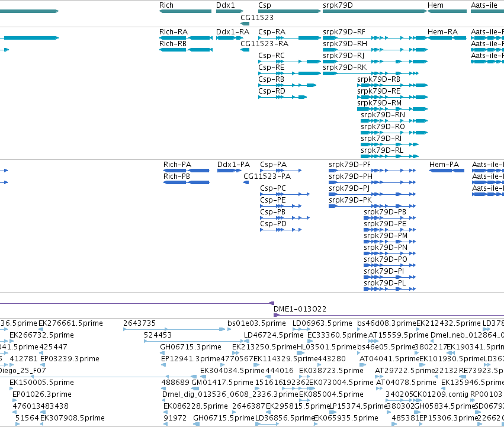Click EST EP01026.3prime
Image resolution: width=504 pixels, height=427 pixels.
(x=42, y=395)
